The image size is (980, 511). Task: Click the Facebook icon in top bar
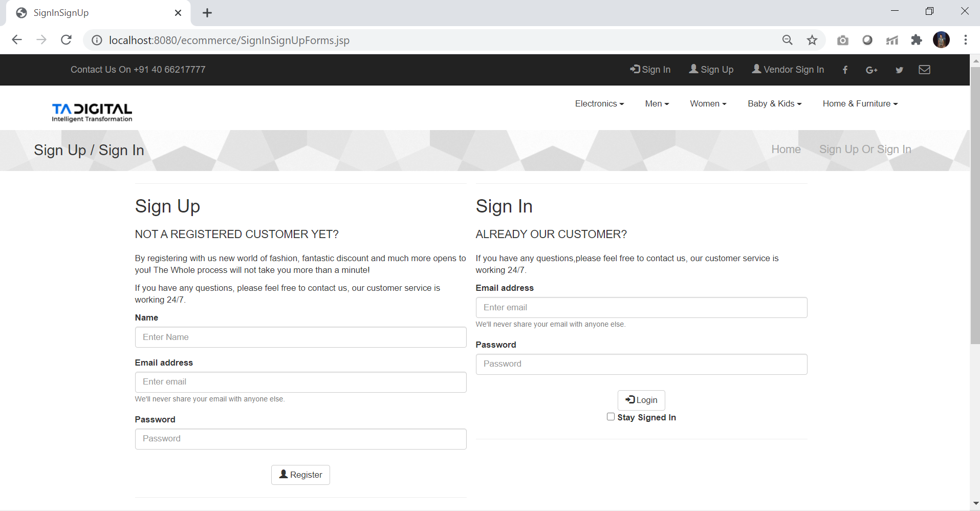coord(845,70)
